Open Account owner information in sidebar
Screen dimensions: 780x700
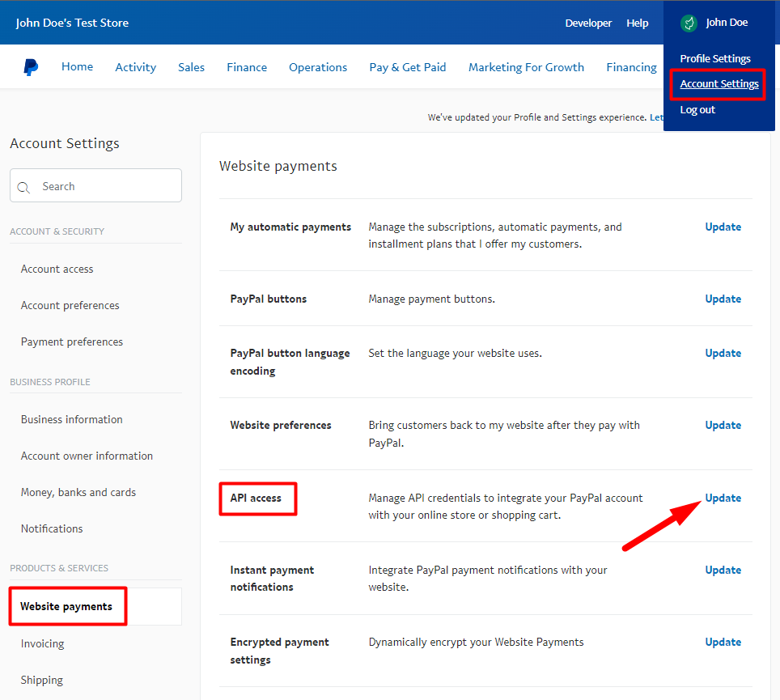point(87,456)
